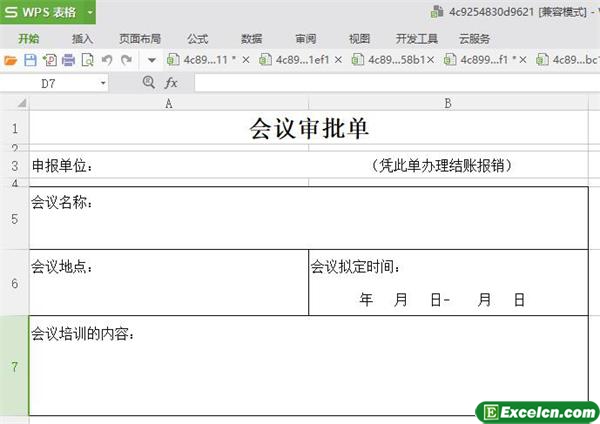This screenshot has height=424, width=600.
Task: Open the 公式 ribbon tab
Action: [197, 38]
